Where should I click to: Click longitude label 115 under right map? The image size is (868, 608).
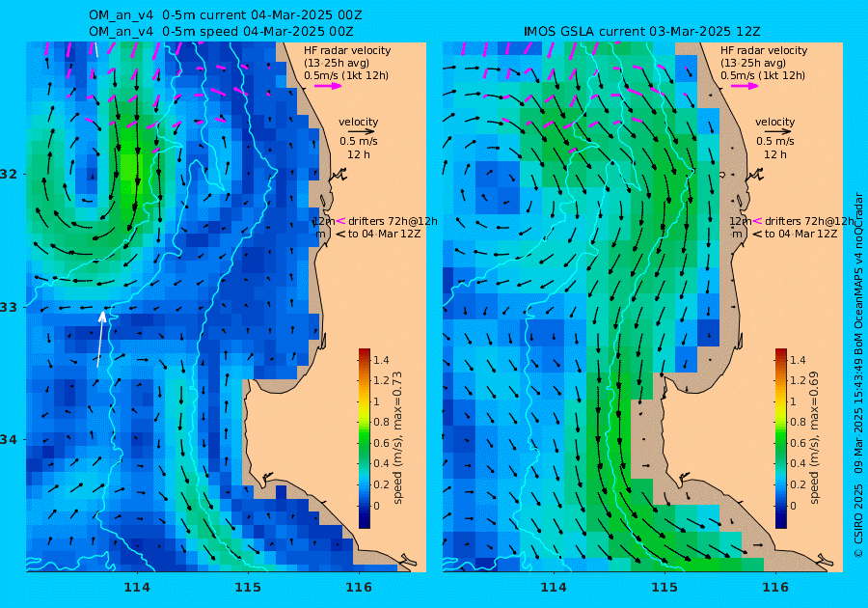(665, 587)
